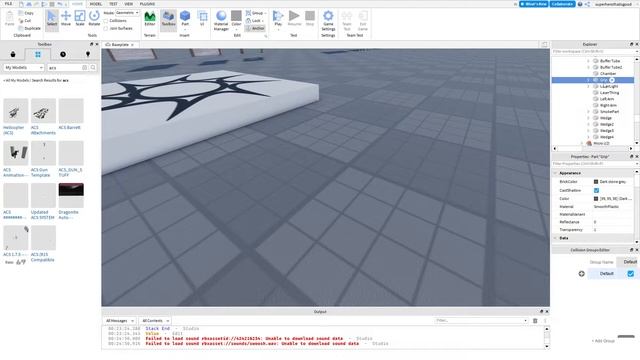Screen dimensions: 640x360
Task: Open the Toolbox Creations lightbulb tab
Action: click(88, 54)
